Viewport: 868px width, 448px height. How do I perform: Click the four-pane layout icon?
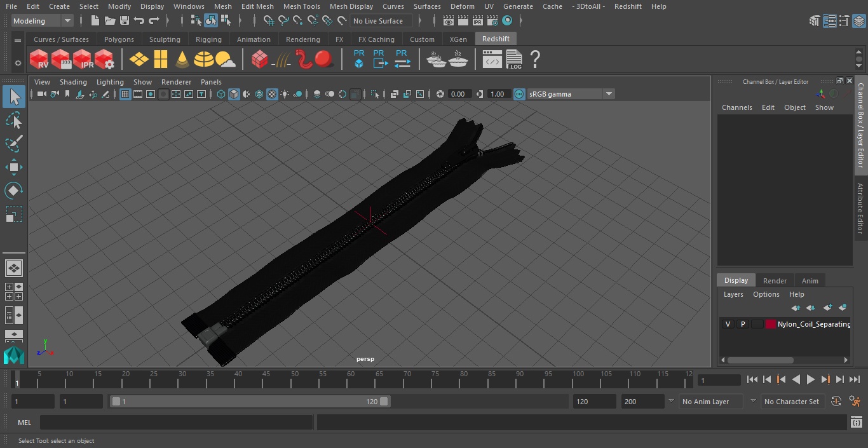13,292
